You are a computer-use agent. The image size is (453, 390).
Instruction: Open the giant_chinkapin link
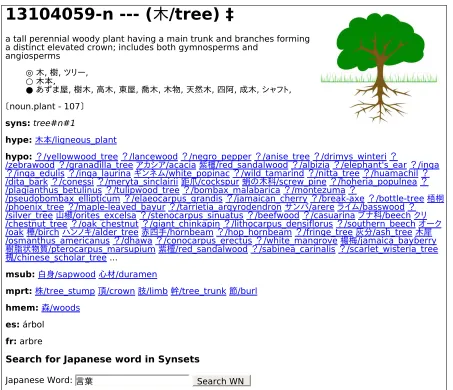[181, 224]
